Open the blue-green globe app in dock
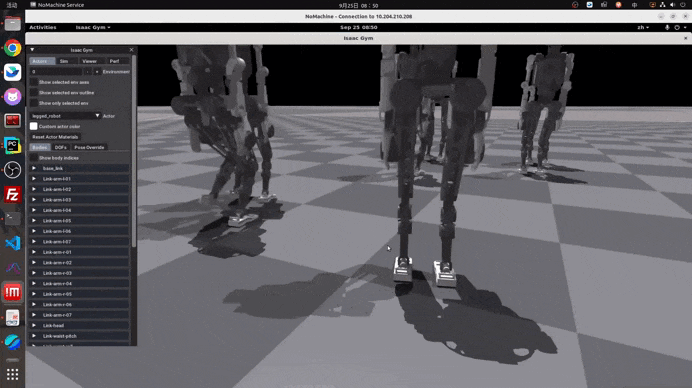This screenshot has height=388, width=692. [x=12, y=342]
